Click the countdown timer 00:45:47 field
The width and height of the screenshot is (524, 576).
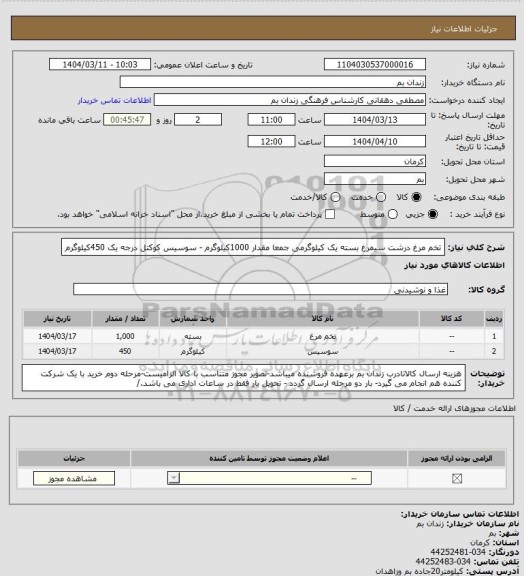(x=127, y=120)
